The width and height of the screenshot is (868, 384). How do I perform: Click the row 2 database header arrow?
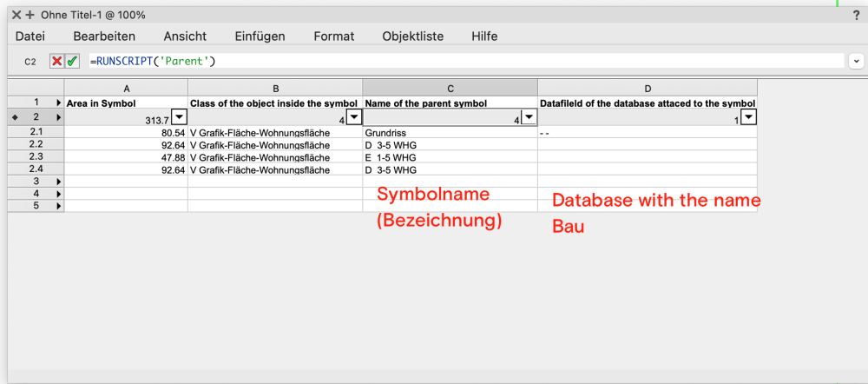point(59,116)
